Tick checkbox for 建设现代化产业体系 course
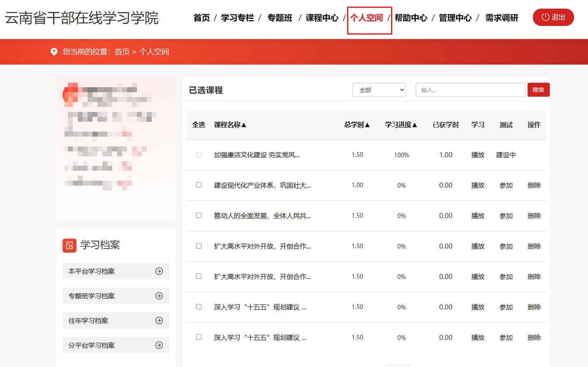Screen dimensions: 588x367 [199, 185]
